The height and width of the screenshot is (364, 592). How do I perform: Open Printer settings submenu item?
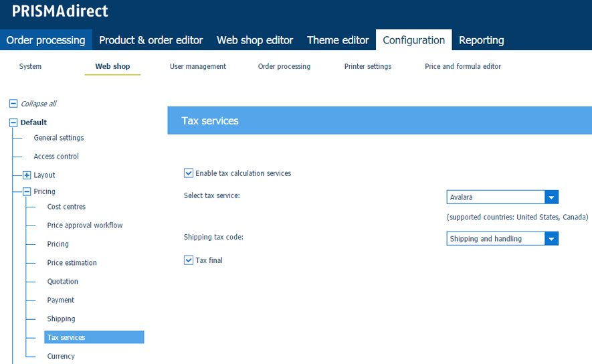[367, 66]
